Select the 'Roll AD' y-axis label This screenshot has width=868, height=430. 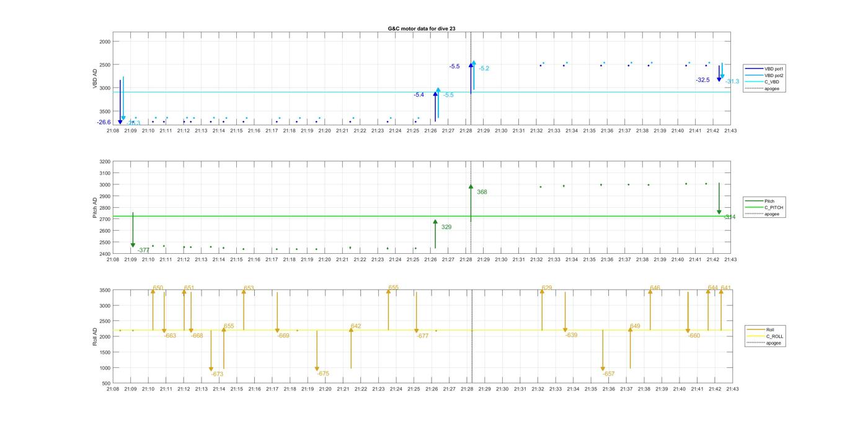(x=95, y=336)
